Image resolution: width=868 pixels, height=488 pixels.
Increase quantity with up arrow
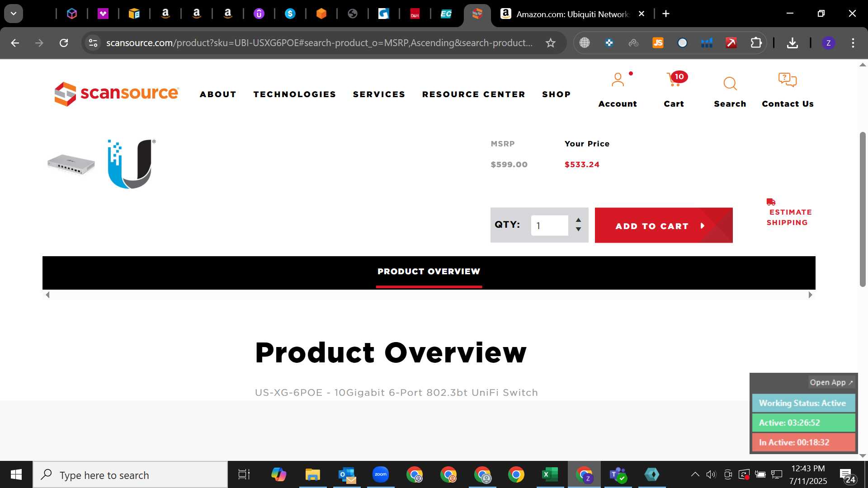(578, 220)
